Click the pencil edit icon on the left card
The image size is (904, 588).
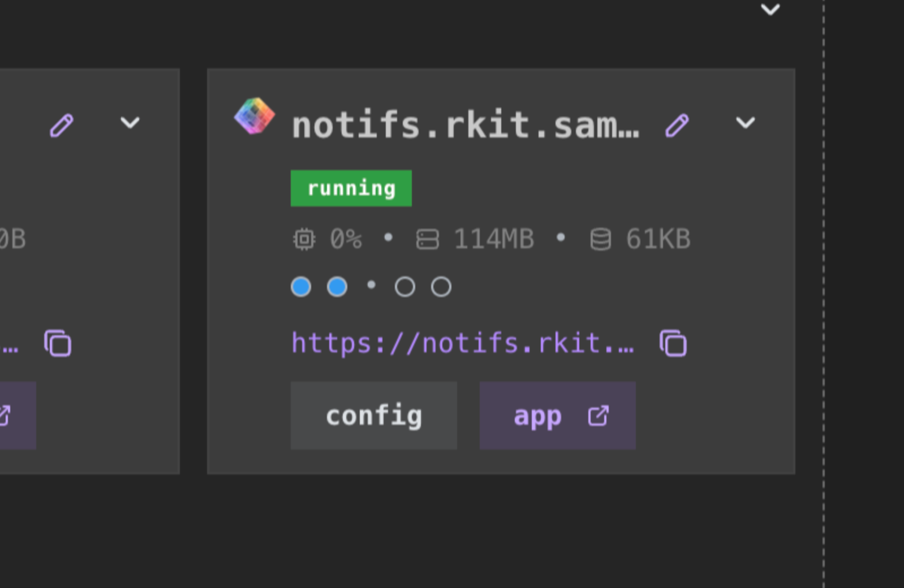coord(62,125)
